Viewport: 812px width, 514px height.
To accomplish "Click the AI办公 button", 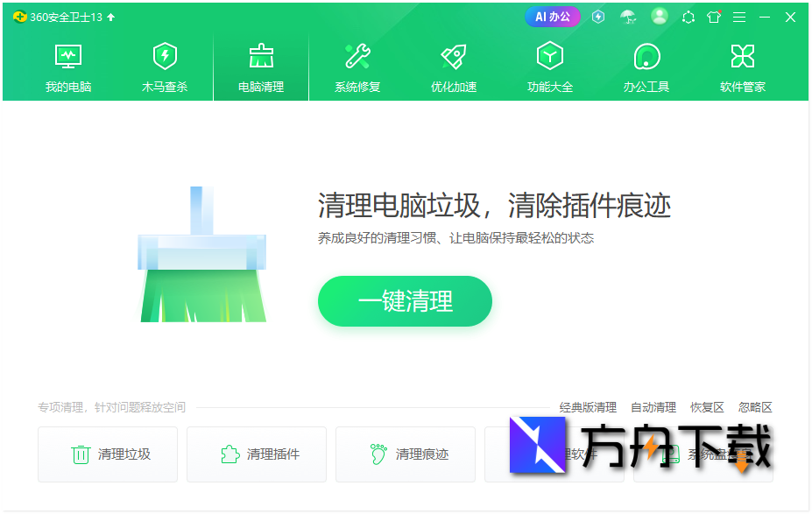I will coord(552,16).
